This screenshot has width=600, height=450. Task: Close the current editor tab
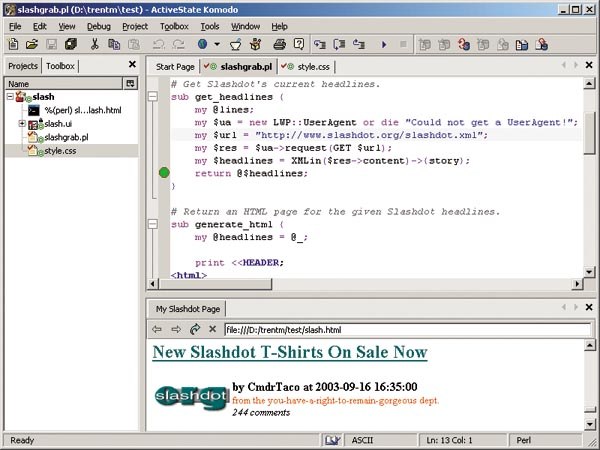point(589,65)
